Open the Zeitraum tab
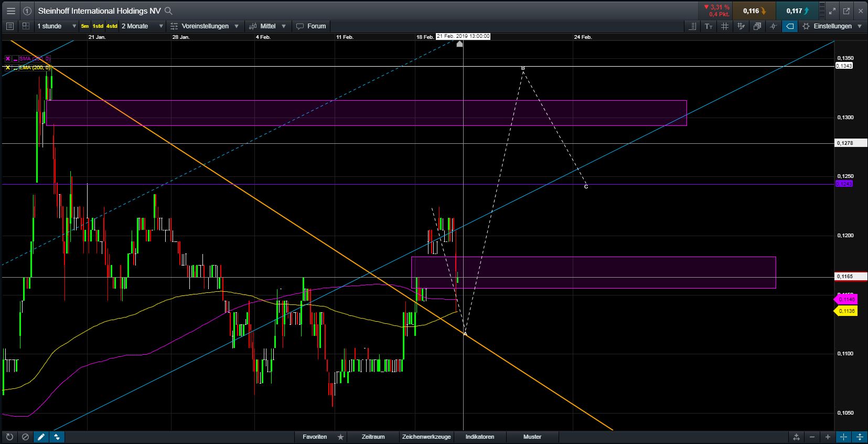This screenshot has width=868, height=444. point(373,437)
